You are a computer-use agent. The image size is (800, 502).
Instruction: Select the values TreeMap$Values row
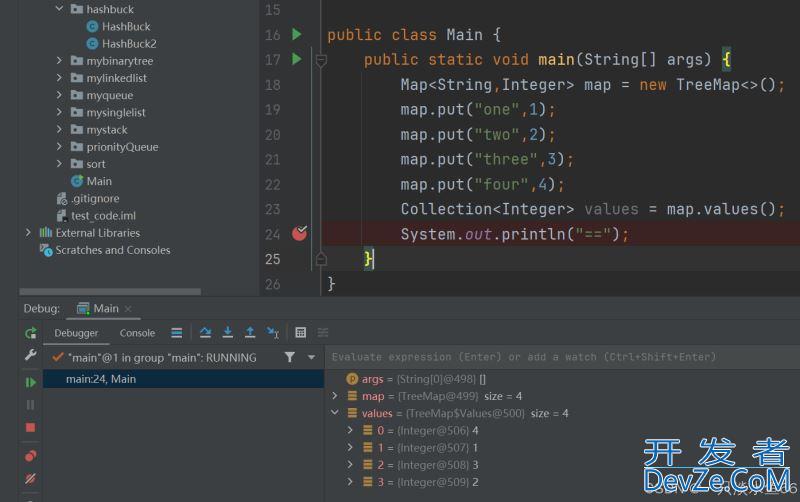tap(561, 413)
